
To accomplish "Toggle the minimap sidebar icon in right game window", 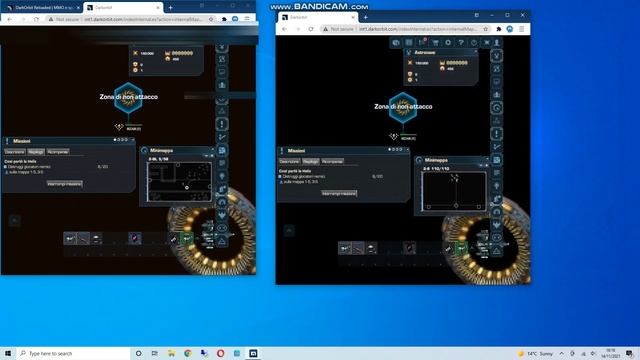I will point(497,160).
